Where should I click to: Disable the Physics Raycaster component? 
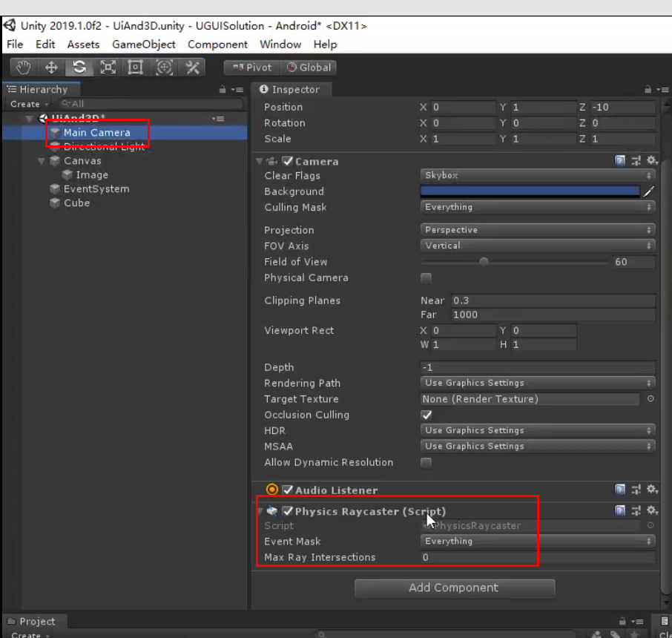288,510
